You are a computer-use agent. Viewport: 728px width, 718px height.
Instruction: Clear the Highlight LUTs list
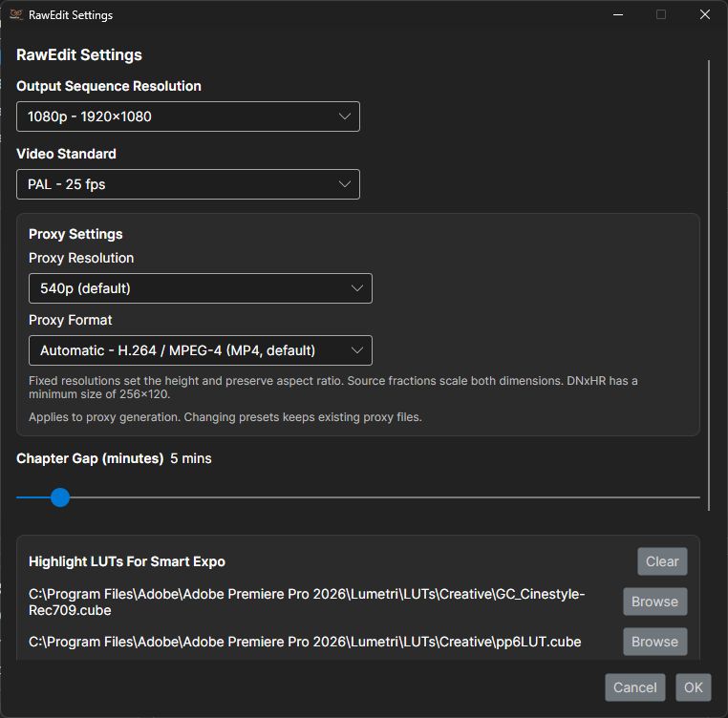click(x=662, y=561)
